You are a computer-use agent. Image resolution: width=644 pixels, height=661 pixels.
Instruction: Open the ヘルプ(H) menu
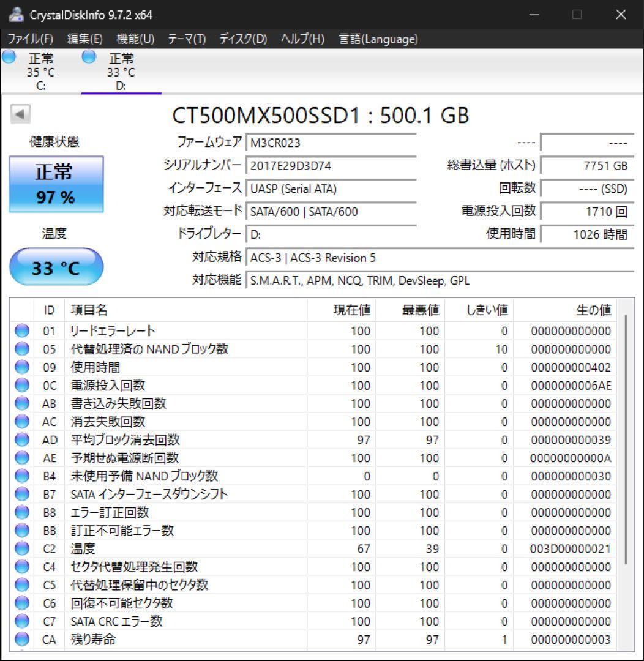click(x=303, y=39)
